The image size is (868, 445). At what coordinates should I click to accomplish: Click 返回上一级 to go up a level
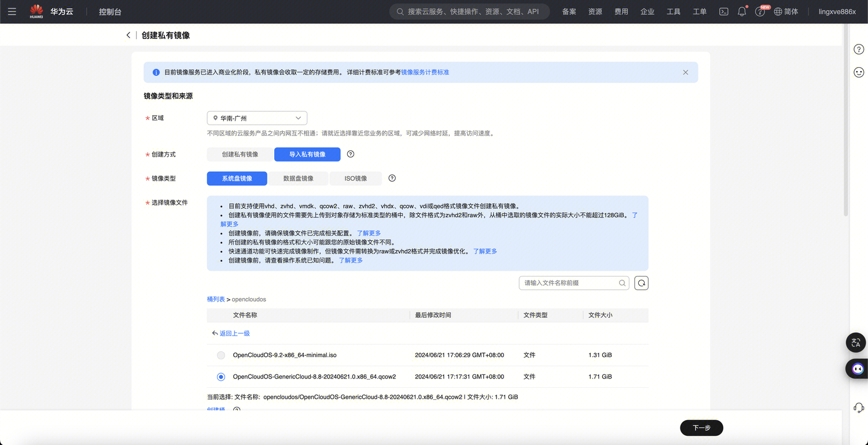(231, 333)
